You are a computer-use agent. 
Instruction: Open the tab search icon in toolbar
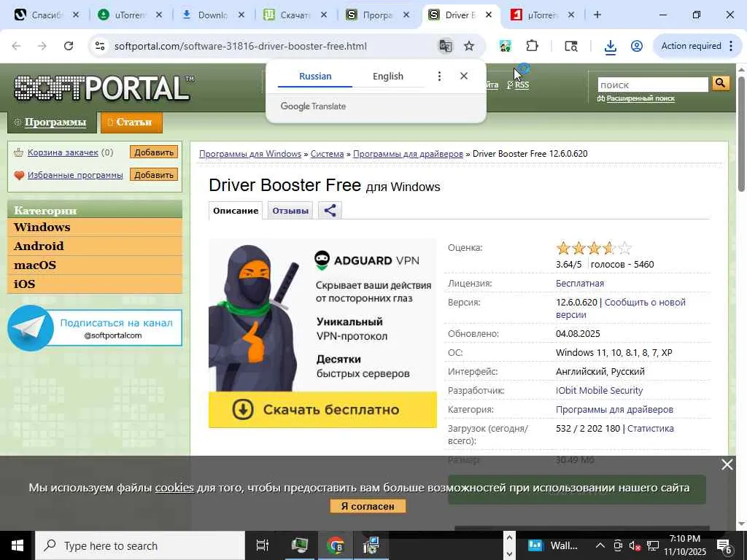[x=571, y=46]
